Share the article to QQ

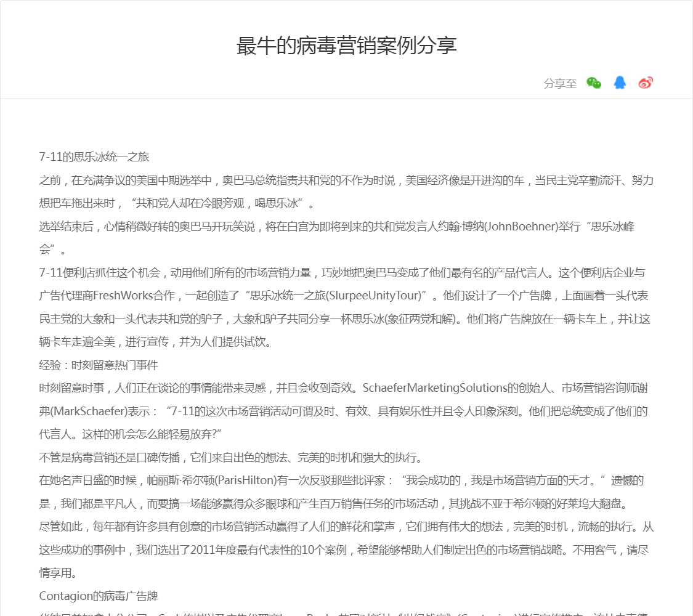(620, 83)
